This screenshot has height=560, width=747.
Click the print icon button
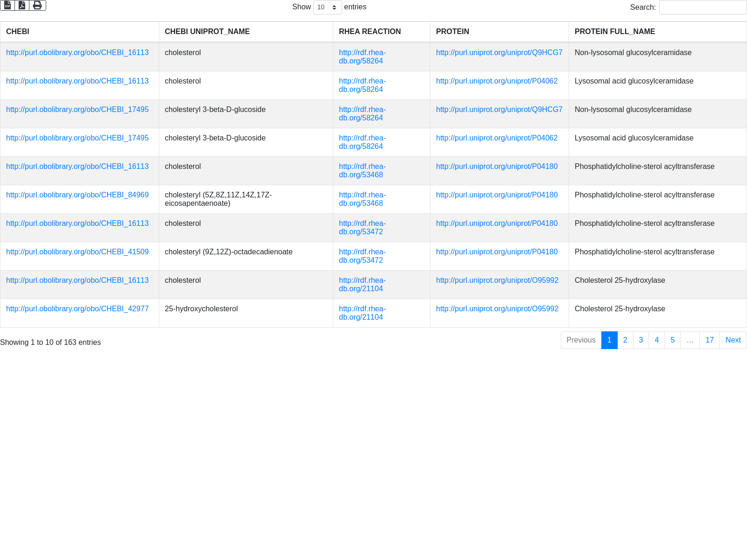point(37,5)
